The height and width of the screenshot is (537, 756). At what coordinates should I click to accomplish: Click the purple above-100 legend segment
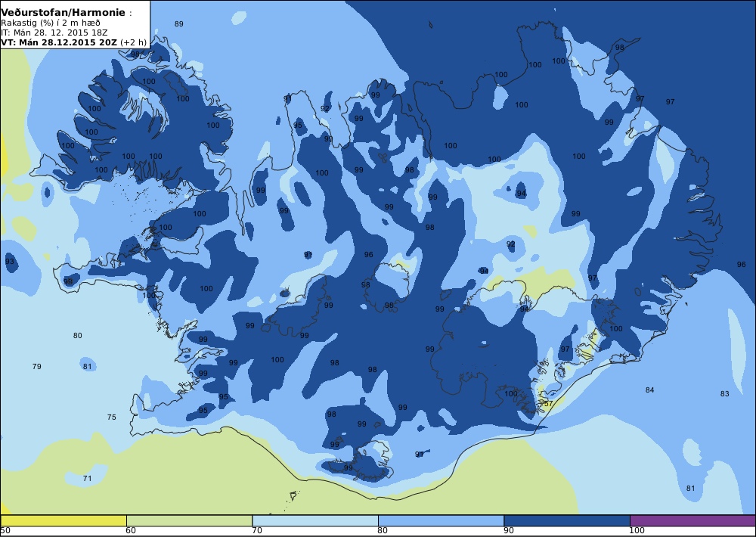[692, 520]
